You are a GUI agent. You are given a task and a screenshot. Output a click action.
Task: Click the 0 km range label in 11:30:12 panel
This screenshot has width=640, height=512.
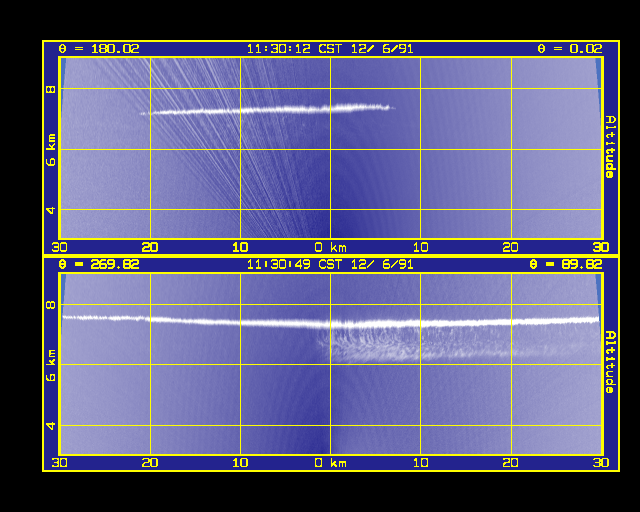[331, 247]
